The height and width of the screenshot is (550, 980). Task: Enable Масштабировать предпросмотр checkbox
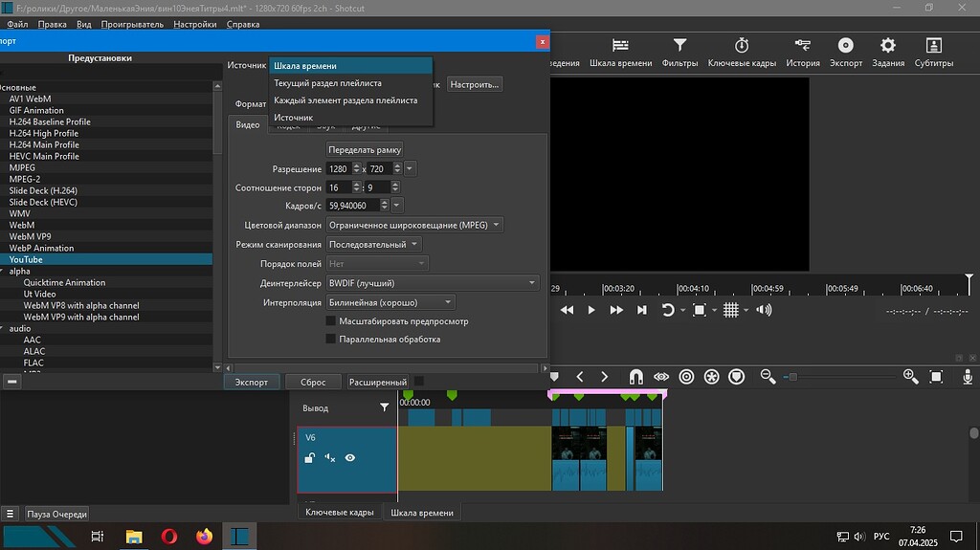pyautogui.click(x=330, y=321)
